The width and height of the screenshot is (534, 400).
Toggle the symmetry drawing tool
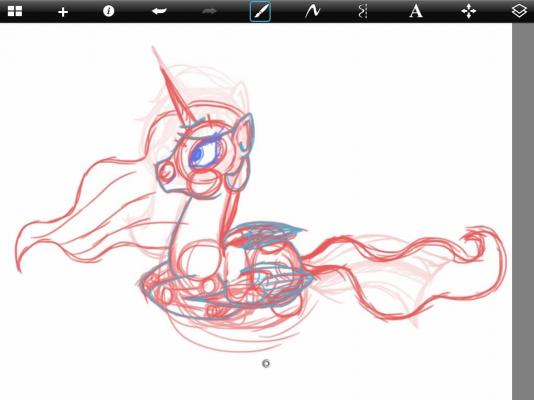(x=363, y=11)
